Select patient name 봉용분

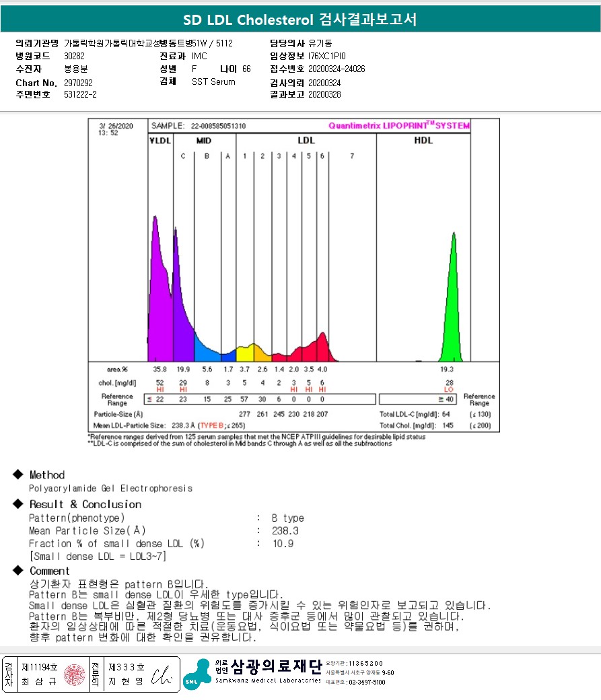[x=76, y=69]
